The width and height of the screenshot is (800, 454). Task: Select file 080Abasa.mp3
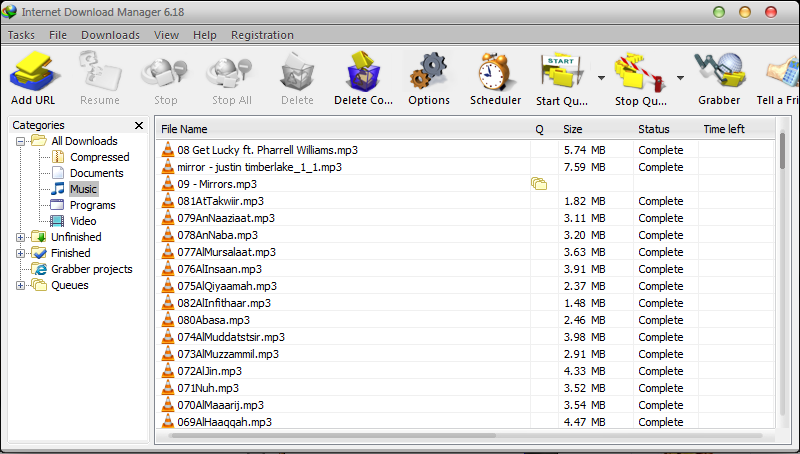[x=213, y=320]
